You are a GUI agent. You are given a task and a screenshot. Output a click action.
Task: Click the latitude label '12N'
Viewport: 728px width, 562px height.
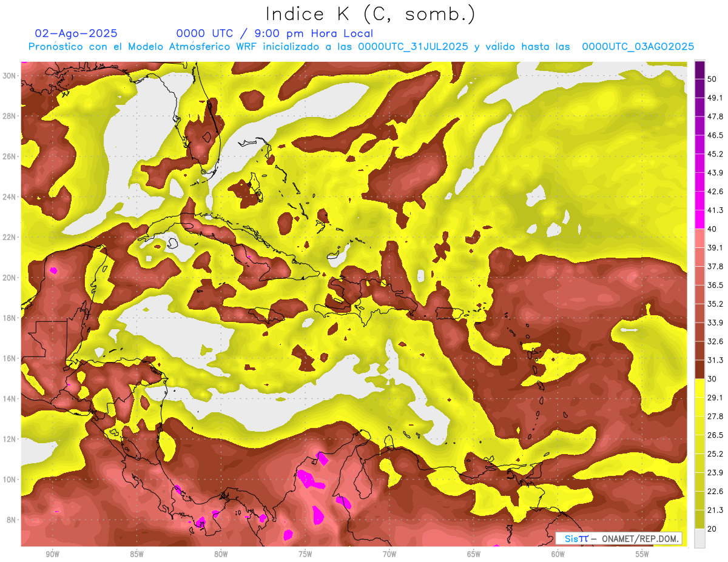click(x=10, y=439)
